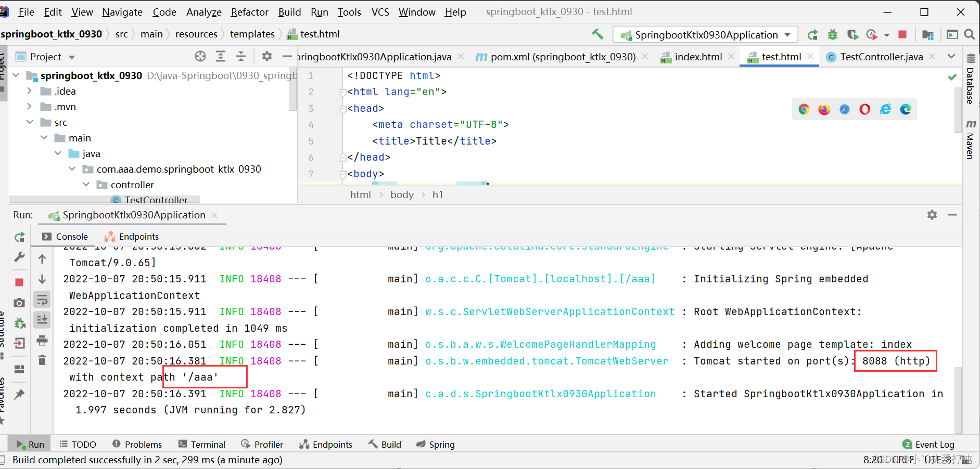Collapse the main folder
Screen dimensions: 980x469
point(44,138)
